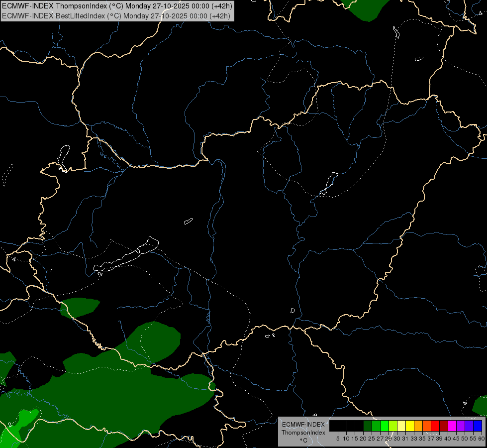Click legend scale value 39
Screen dimensions: 487x448
[439, 439]
